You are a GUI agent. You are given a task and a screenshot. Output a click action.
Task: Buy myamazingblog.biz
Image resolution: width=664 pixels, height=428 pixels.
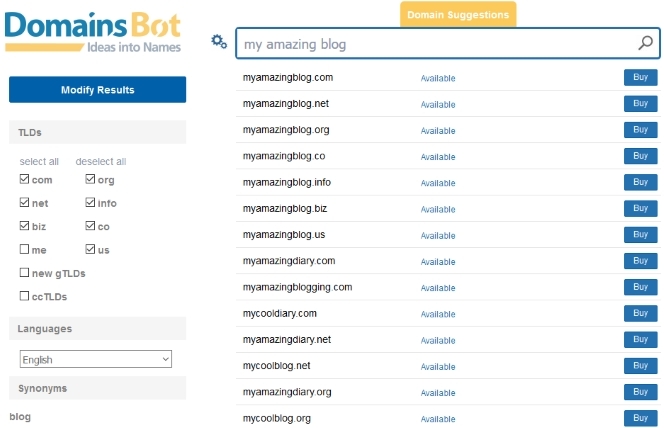coord(640,208)
